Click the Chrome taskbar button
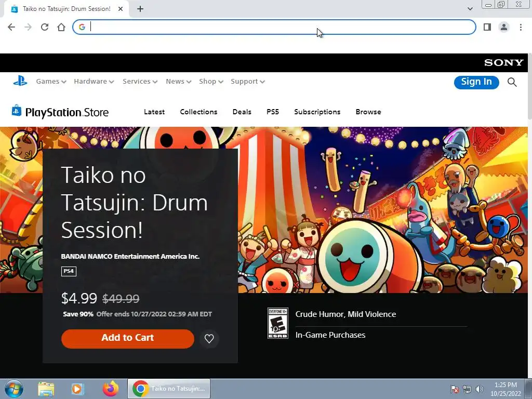 (x=169, y=389)
